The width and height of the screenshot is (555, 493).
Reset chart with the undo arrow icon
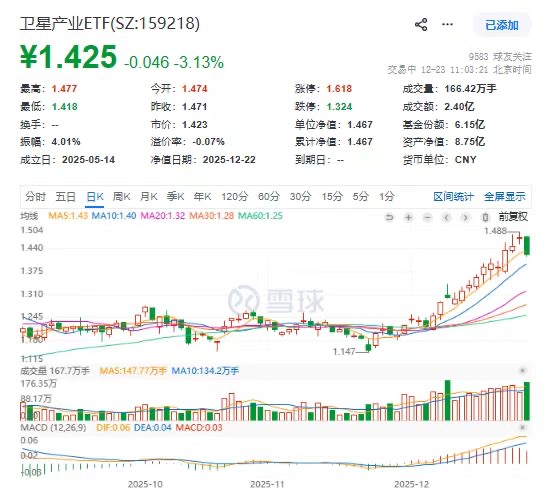(x=389, y=217)
